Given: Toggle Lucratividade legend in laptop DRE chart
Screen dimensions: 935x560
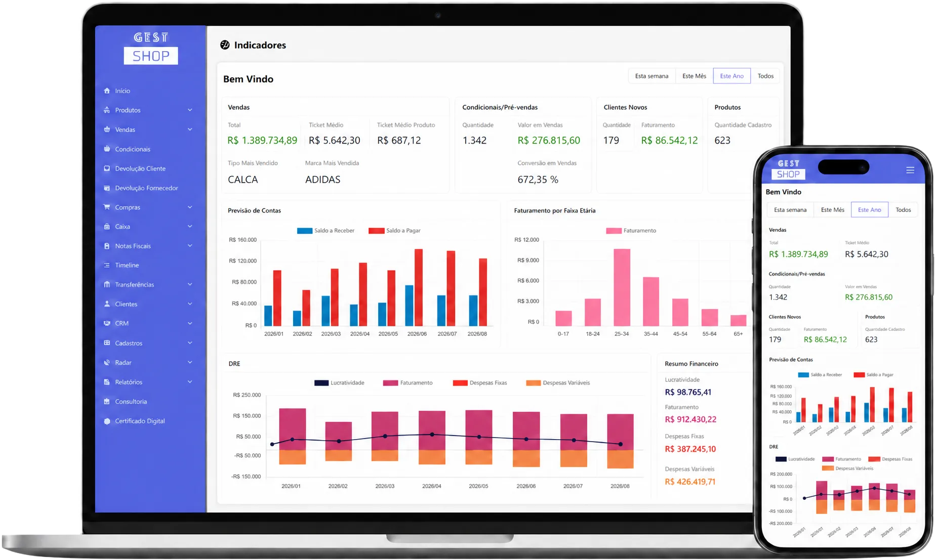Looking at the screenshot, I should [x=339, y=383].
